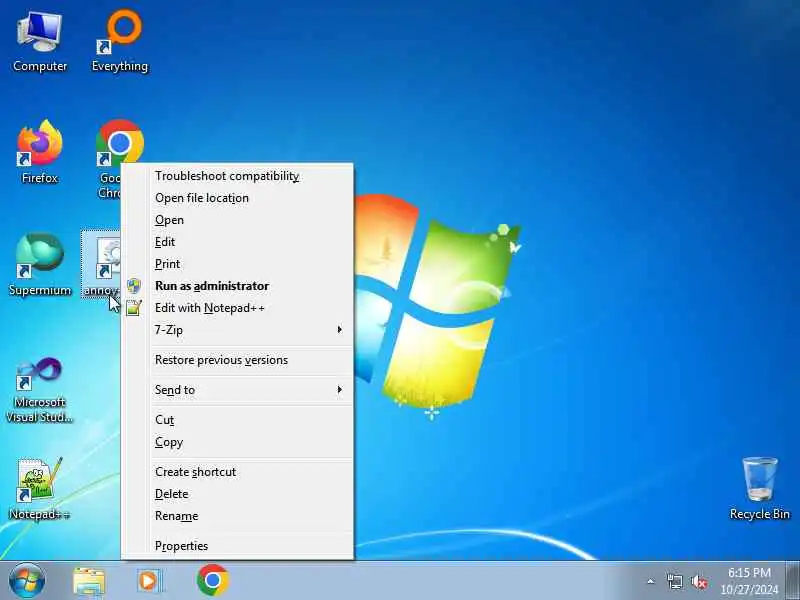Open the Windows Start orb
This screenshot has width=800, height=600.
27,581
